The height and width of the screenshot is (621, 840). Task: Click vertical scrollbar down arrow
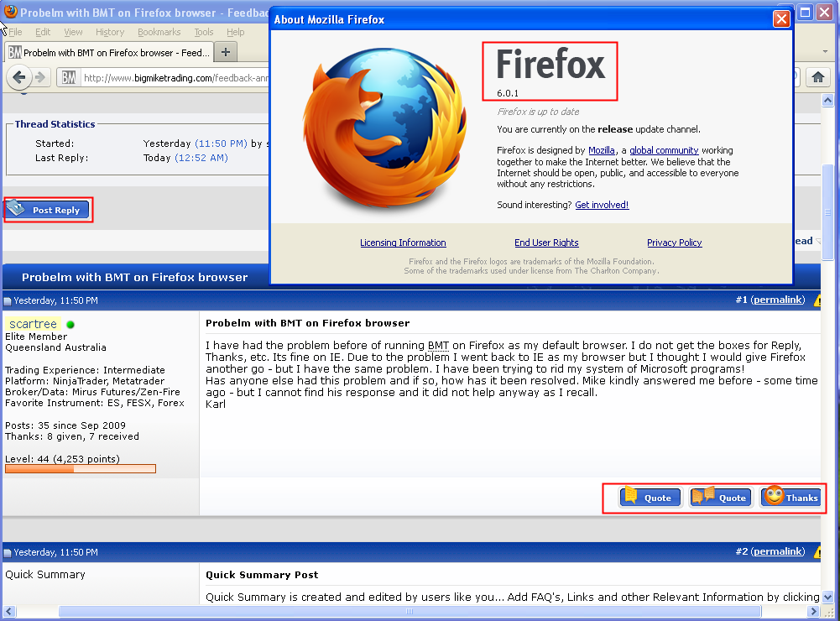point(827,597)
